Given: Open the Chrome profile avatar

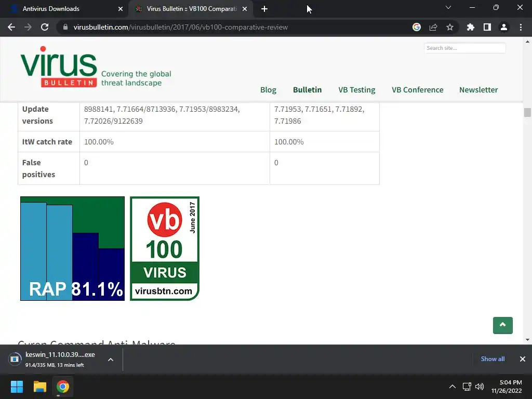Looking at the screenshot, I should tap(504, 27).
